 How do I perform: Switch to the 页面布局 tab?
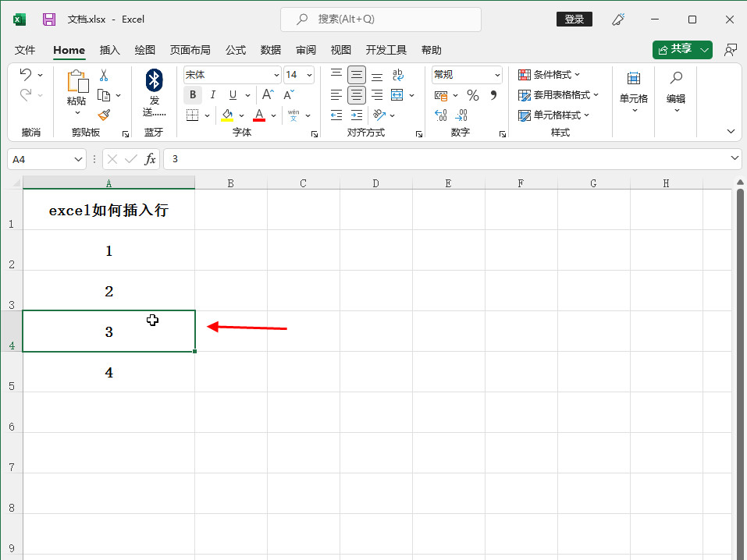pos(190,50)
